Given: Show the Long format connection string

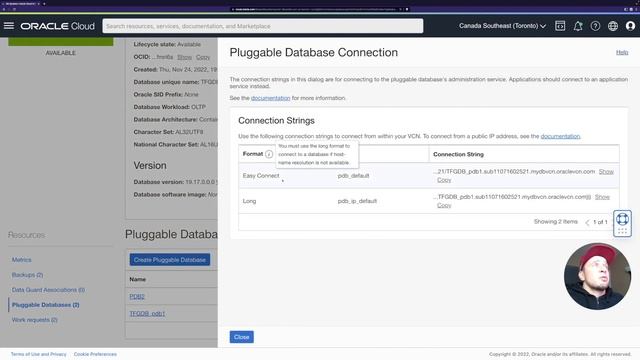Looking at the screenshot, I should tap(602, 197).
